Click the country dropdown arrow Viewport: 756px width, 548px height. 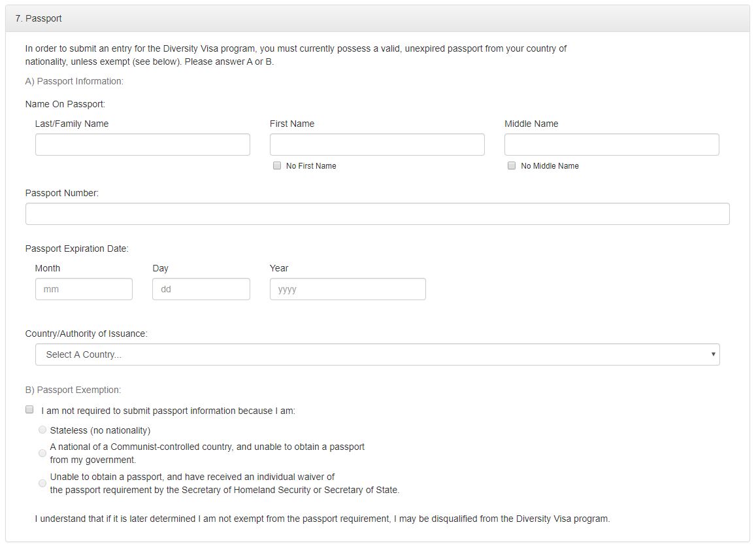coord(713,354)
